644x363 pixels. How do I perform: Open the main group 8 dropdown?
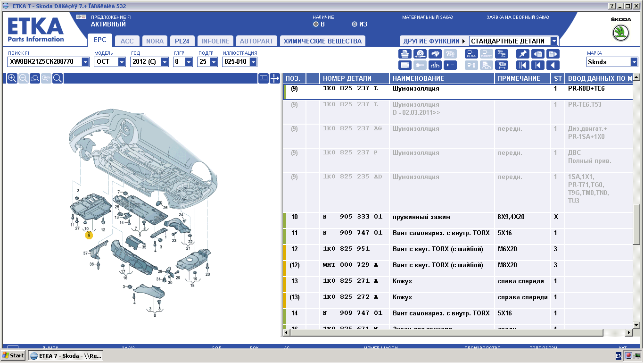point(189,62)
